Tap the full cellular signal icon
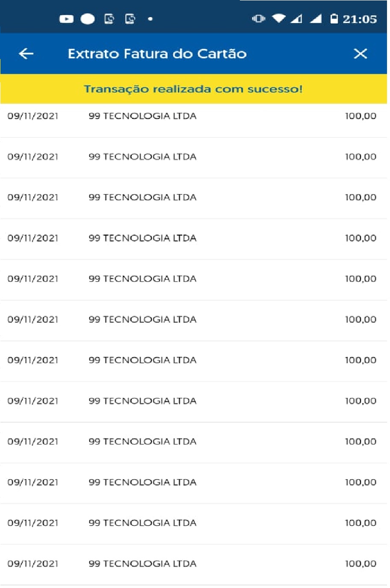 click(316, 19)
